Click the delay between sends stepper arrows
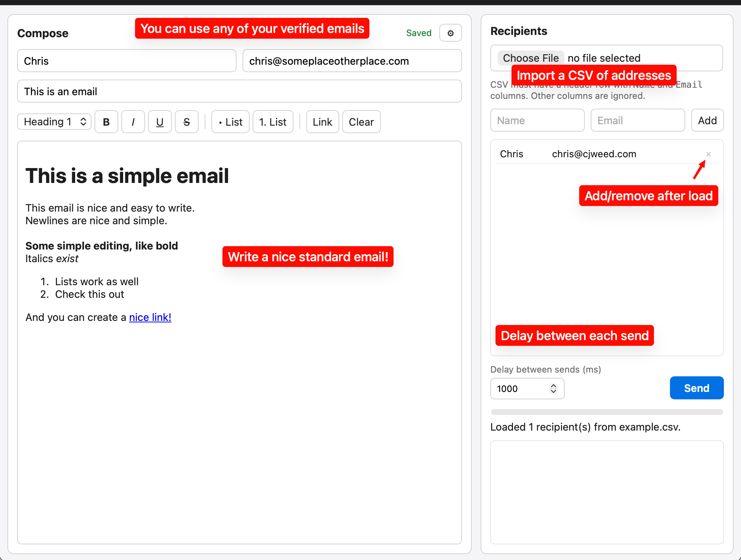The width and height of the screenshot is (741, 560). (554, 389)
